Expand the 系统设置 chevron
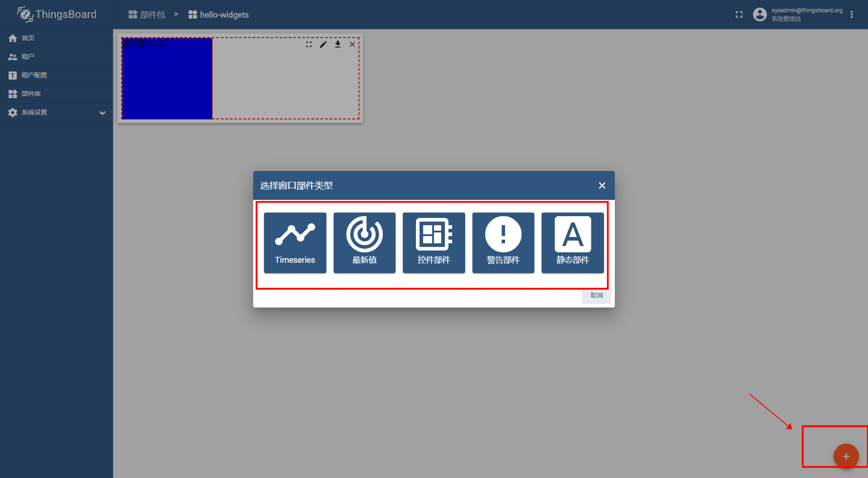Image resolution: width=868 pixels, height=478 pixels. [103, 113]
